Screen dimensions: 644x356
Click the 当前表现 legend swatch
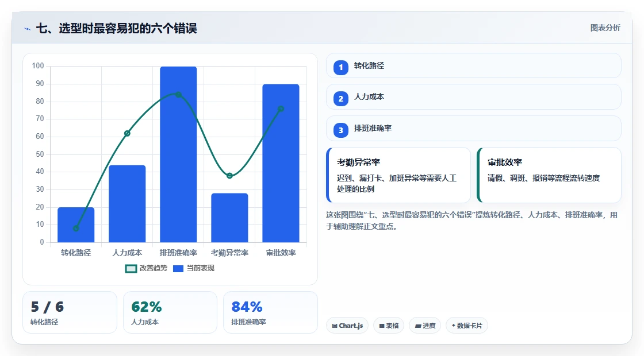coord(178,268)
